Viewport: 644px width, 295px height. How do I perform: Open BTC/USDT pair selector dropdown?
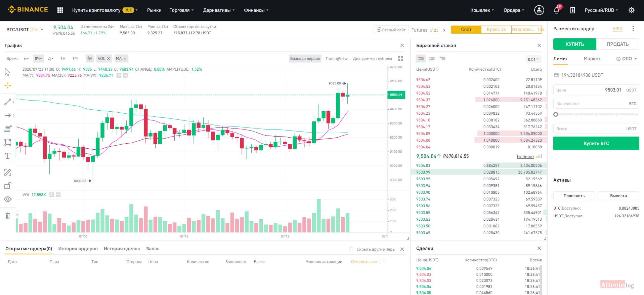click(x=25, y=30)
